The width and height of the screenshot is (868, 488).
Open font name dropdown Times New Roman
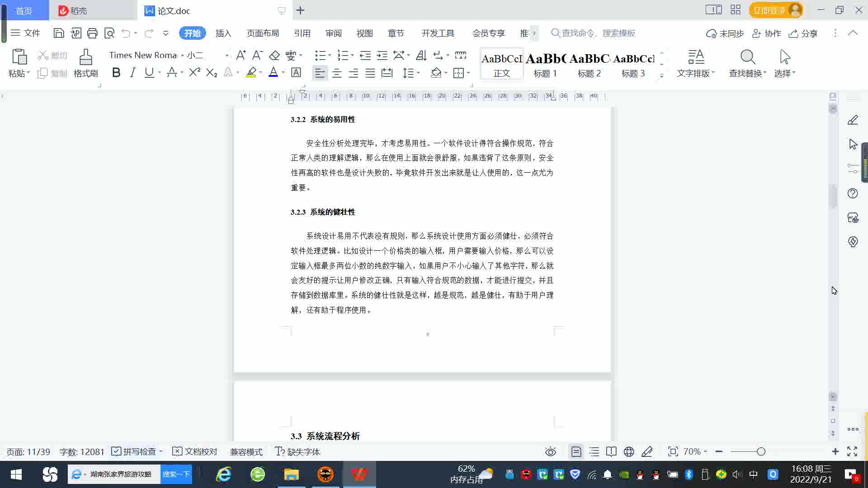(x=183, y=55)
